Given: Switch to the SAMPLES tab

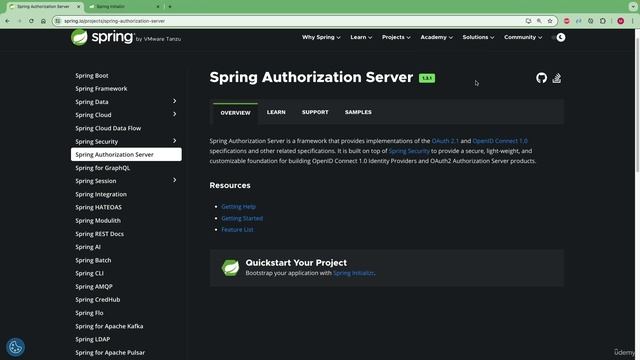Looking at the screenshot, I should (x=358, y=112).
